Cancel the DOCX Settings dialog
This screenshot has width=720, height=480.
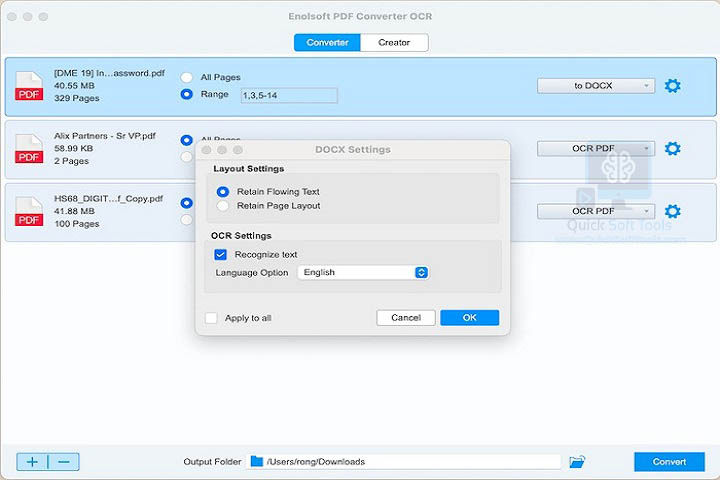click(406, 317)
